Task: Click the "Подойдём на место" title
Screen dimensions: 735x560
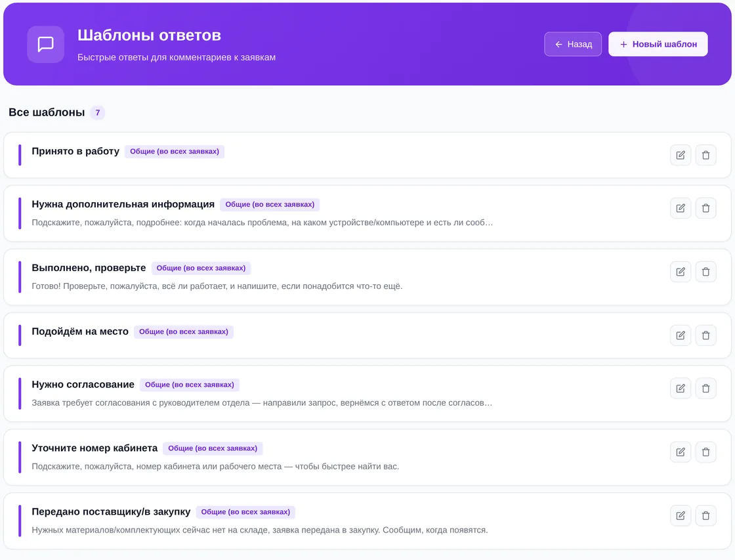Action: [79, 332]
